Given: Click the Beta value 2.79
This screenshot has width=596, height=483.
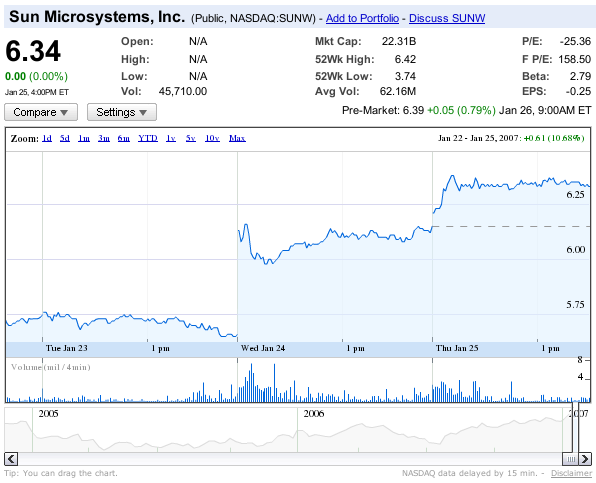Looking at the screenshot, I should tap(580, 76).
